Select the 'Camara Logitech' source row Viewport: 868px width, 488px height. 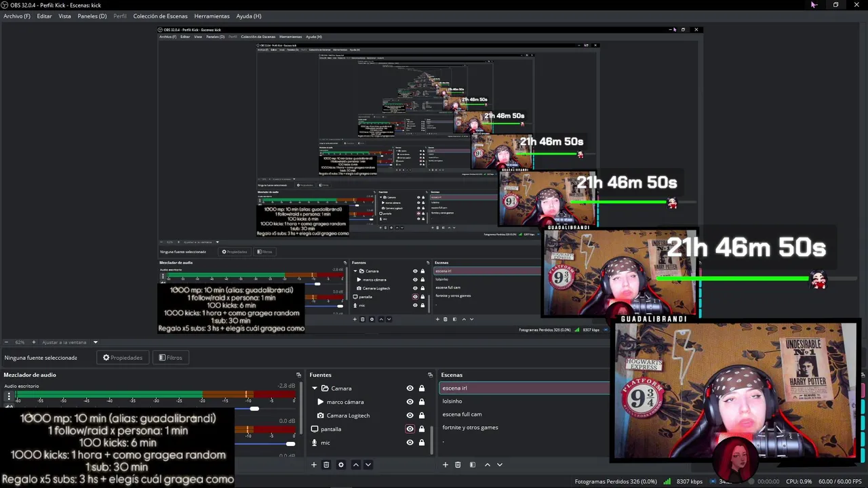pos(368,415)
